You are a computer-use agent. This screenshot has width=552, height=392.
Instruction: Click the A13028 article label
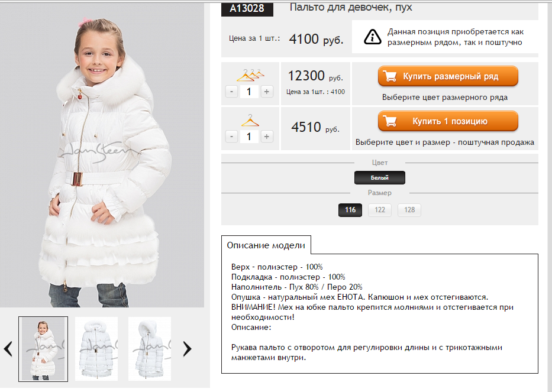coord(247,8)
